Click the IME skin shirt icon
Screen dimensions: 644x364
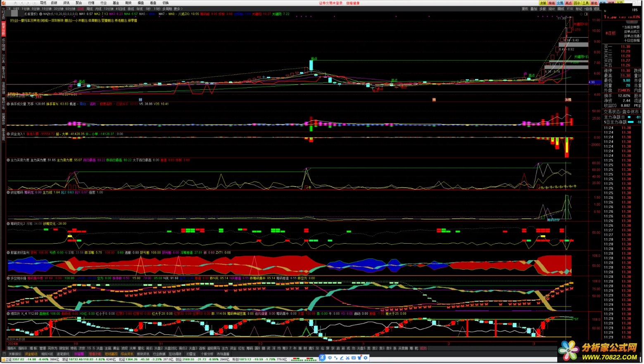[360, 358]
